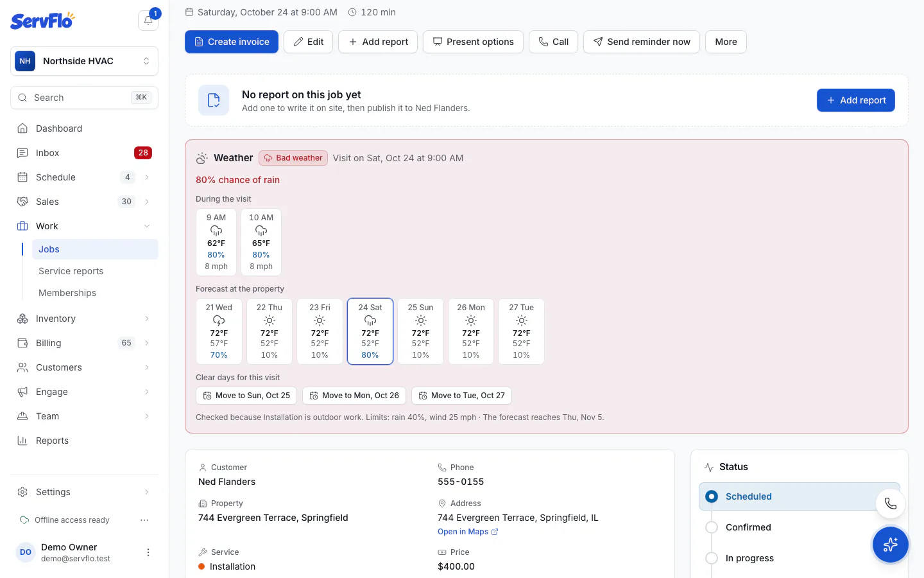Viewport: 924px width, 578px height.
Task: Click toolbar Add report beside Edit
Action: [378, 42]
